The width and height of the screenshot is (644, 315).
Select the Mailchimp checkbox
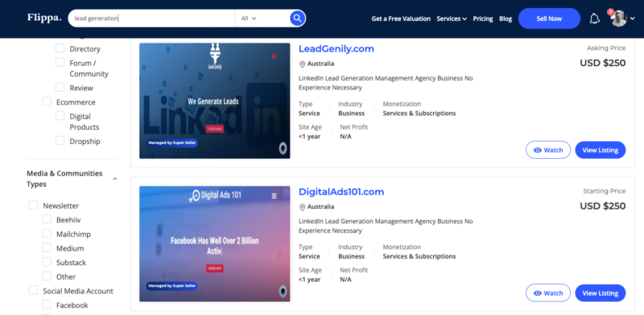47,234
